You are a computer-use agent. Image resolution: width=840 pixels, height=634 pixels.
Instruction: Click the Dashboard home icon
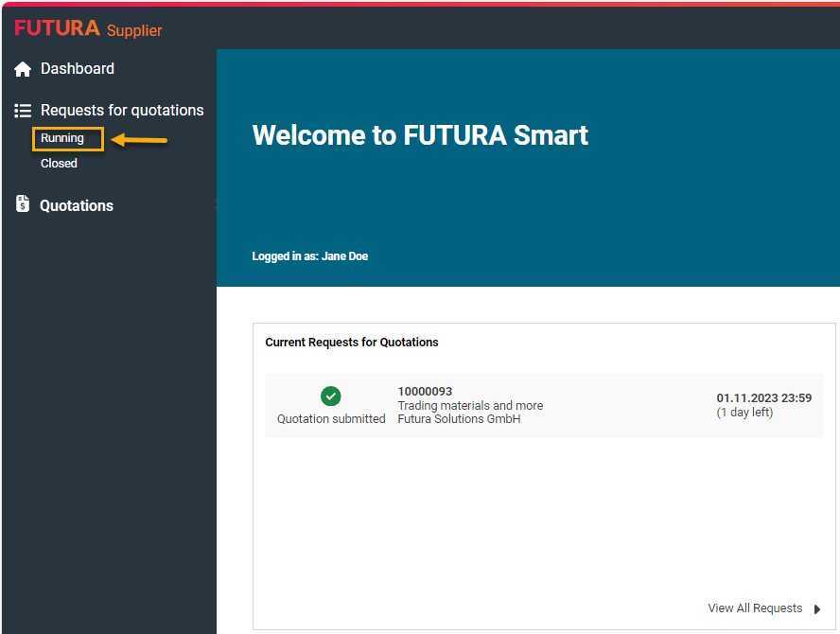click(23, 69)
